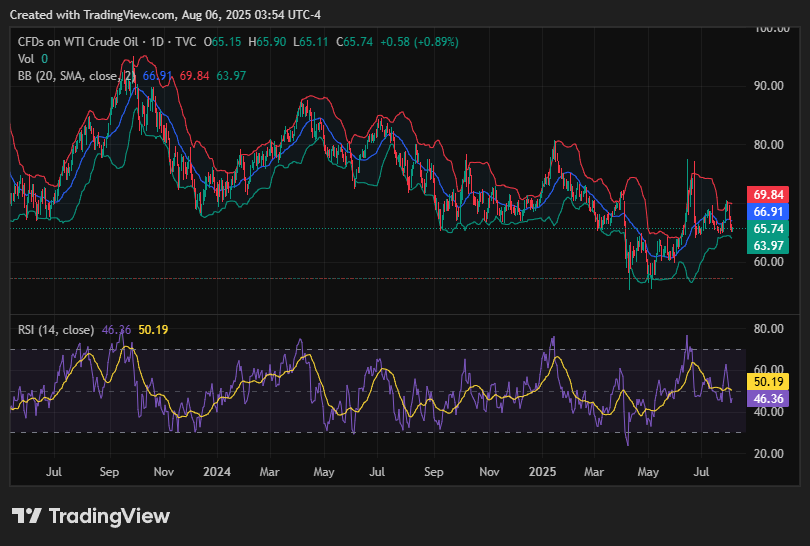The image size is (810, 546).
Task: Click blue basis value 66.91 in BB legend
Action: coord(157,76)
